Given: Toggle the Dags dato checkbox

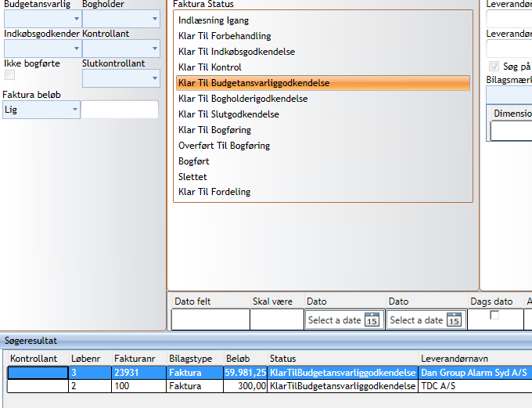Looking at the screenshot, I should [494, 316].
